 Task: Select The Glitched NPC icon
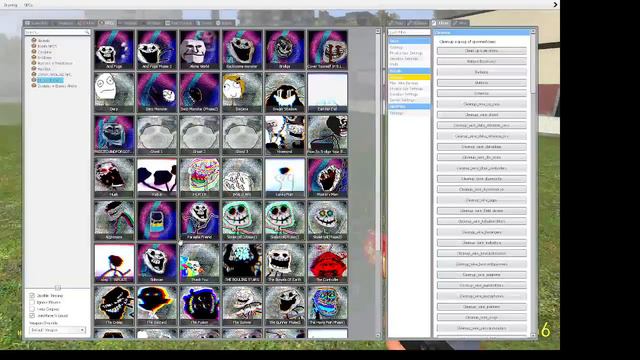157,306
